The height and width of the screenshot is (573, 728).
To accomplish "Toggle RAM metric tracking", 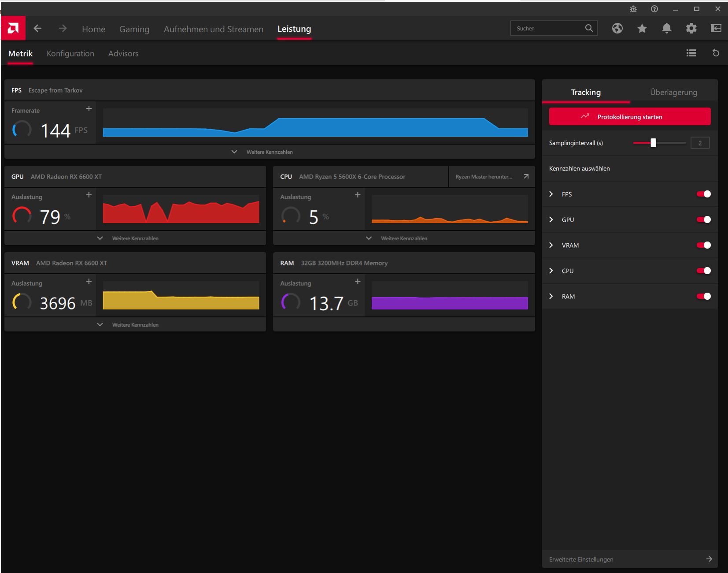I will click(703, 296).
